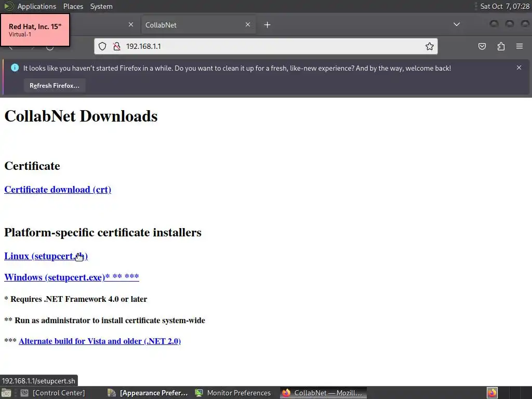The width and height of the screenshot is (532, 399).
Task: Switch to Monitor Preferences taskbar window
Action: (x=234, y=393)
